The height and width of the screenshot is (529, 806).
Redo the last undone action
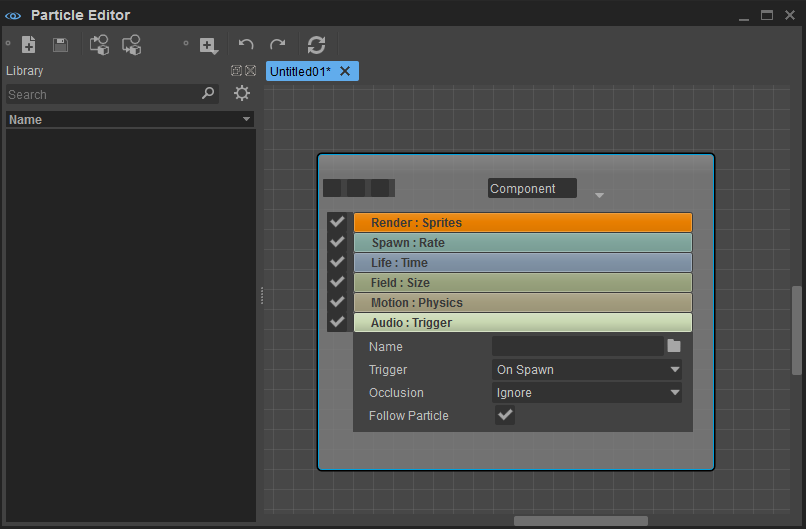[x=278, y=45]
